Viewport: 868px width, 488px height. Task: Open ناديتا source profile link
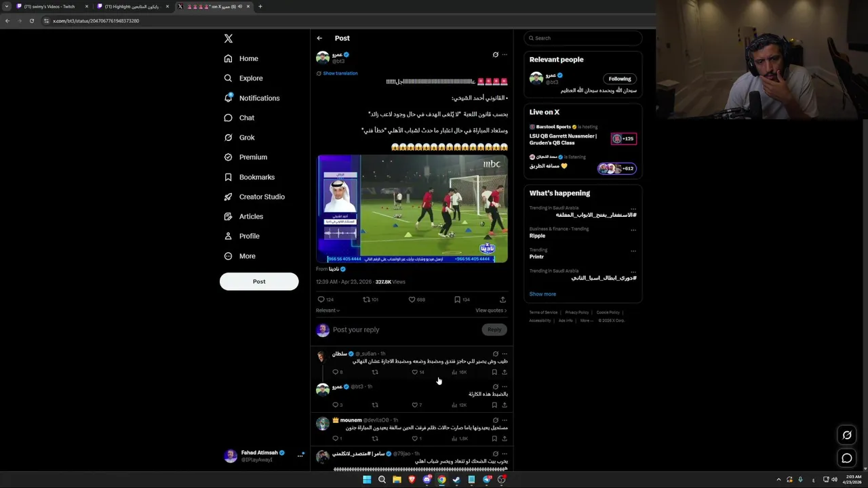336,269
